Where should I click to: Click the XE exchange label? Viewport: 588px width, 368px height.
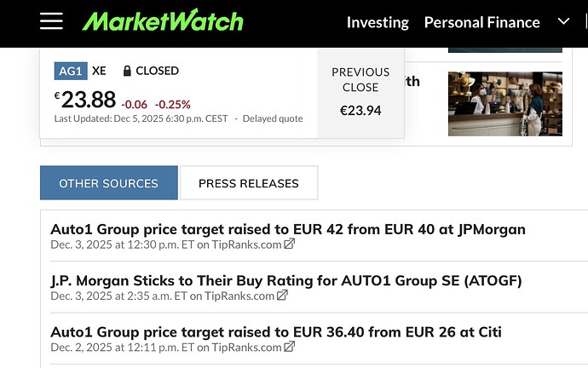99,71
